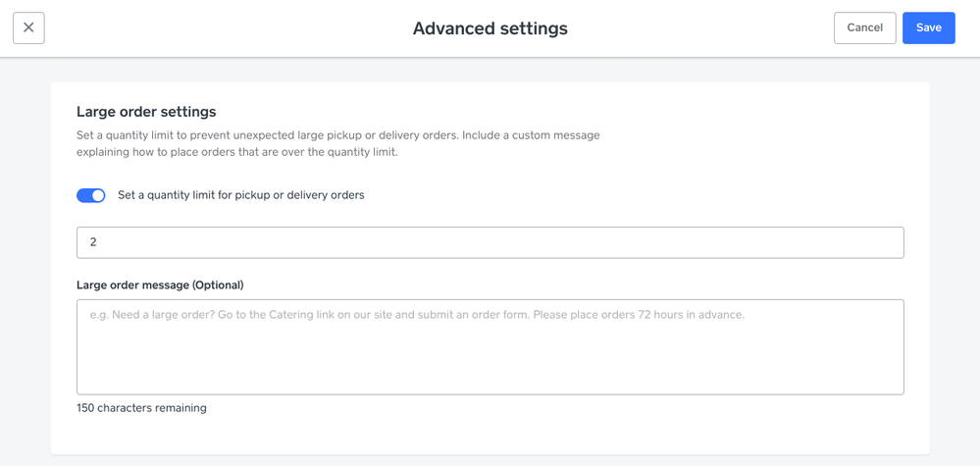The width and height of the screenshot is (980, 466).
Task: Click the word "(Optional)" in the message label
Action: coord(218,285)
